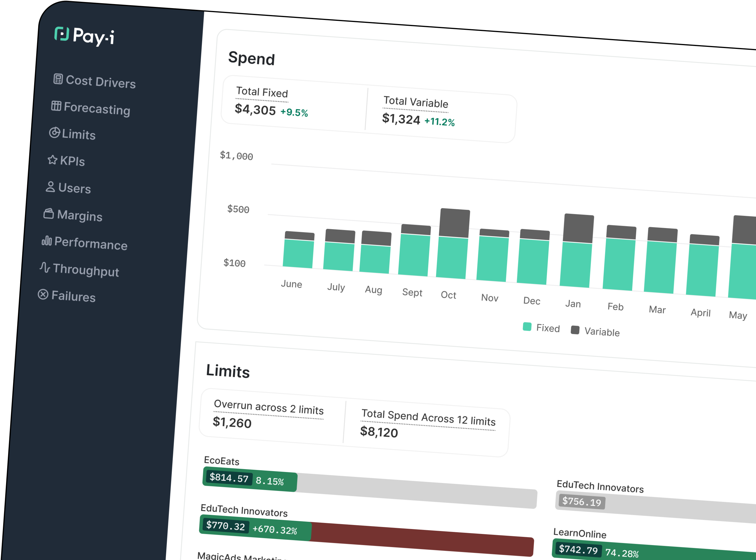Screen dimensions: 756x560
Task: Click the $4,305 total fixed value
Action: pos(255,109)
